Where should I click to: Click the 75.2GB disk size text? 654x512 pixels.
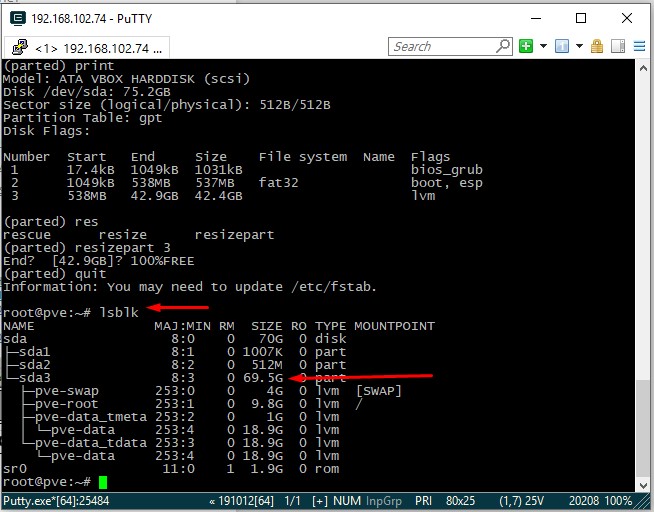[146, 92]
